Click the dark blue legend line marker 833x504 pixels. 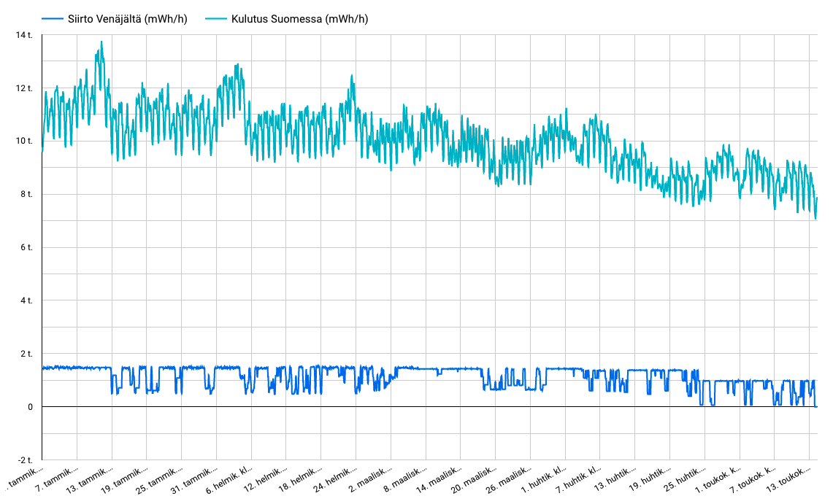pyautogui.click(x=52, y=19)
